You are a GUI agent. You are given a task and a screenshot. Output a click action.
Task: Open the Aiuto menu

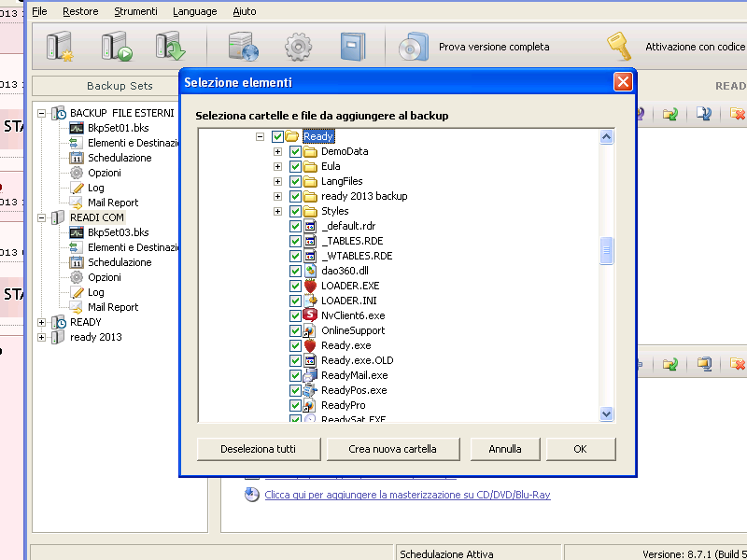(245, 11)
